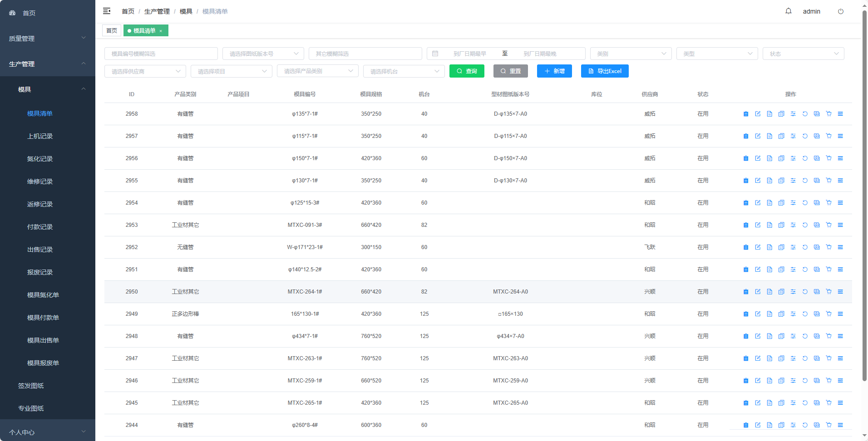Click the edit pencil icon for row 2958
Image resolution: width=868 pixels, height=441 pixels.
click(758, 114)
